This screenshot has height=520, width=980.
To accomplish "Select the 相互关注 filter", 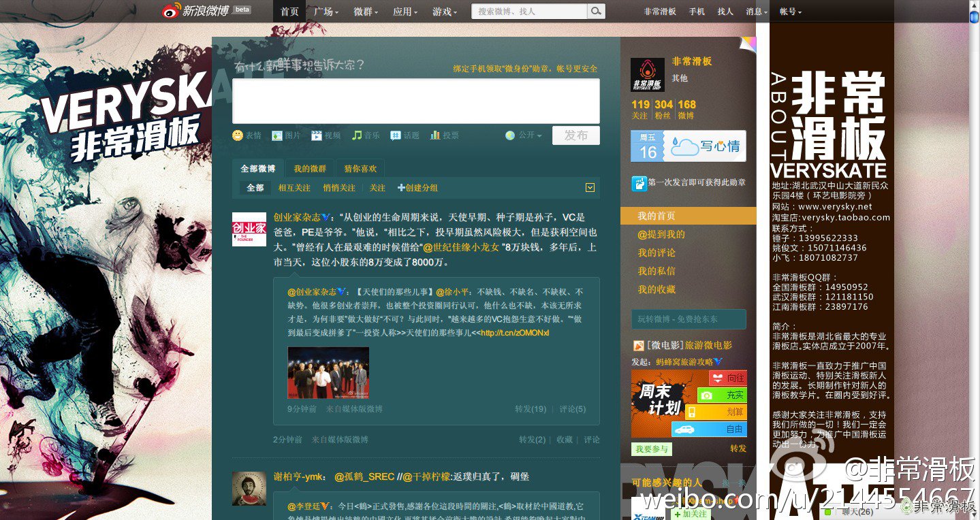I will click(294, 188).
